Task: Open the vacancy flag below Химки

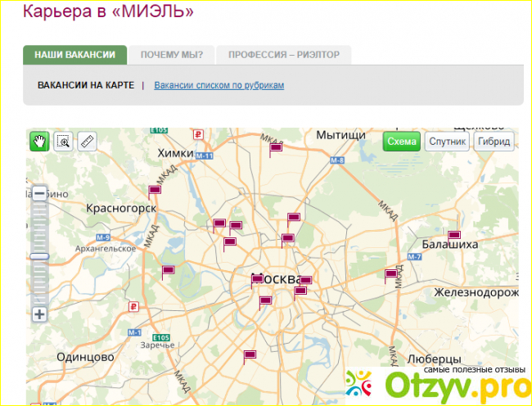Action: tap(154, 190)
